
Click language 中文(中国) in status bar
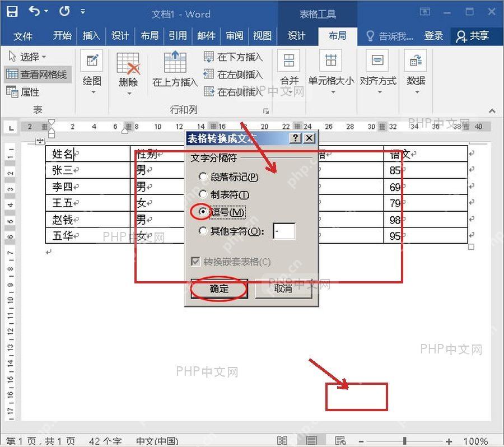[157, 441]
